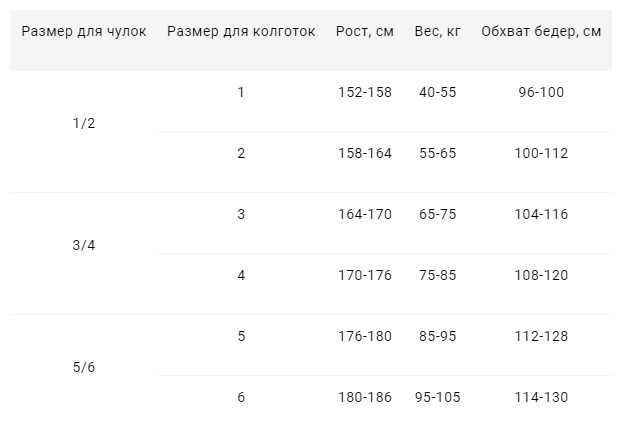
Task: Click the height value 164-170
Action: pos(365,214)
